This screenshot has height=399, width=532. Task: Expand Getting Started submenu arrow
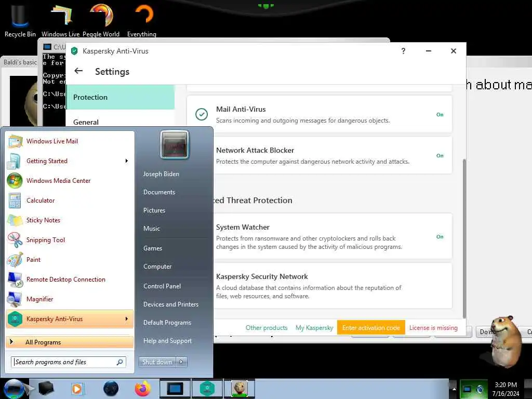[127, 161]
